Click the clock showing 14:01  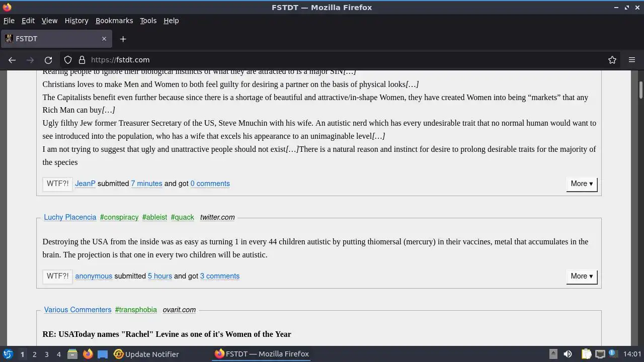pyautogui.click(x=632, y=354)
